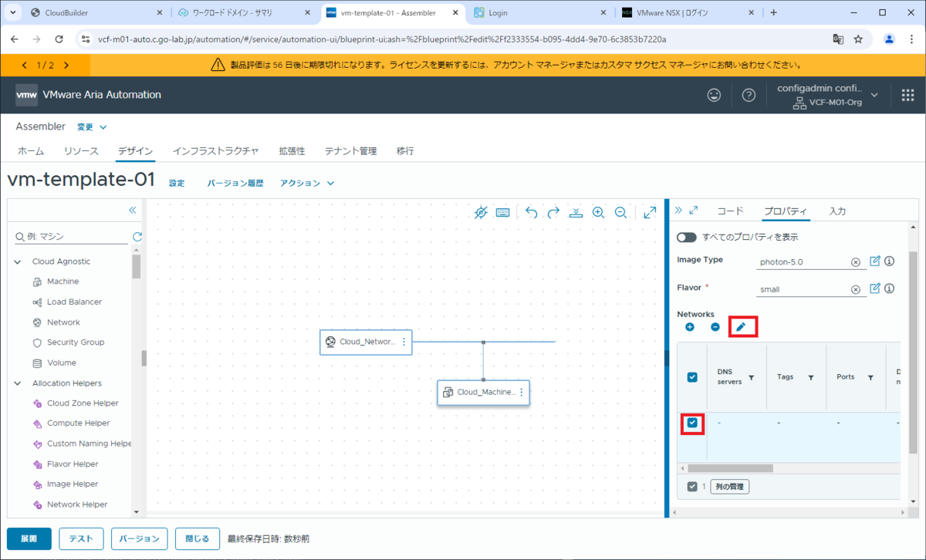Click the canvas connector visibility icon
The height and width of the screenshot is (560, 926).
coord(481,212)
